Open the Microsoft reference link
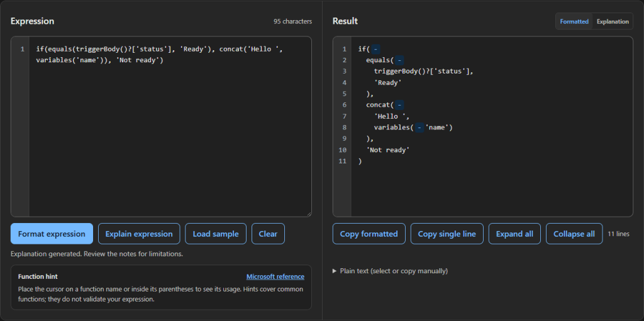The image size is (644, 321). 275,276
